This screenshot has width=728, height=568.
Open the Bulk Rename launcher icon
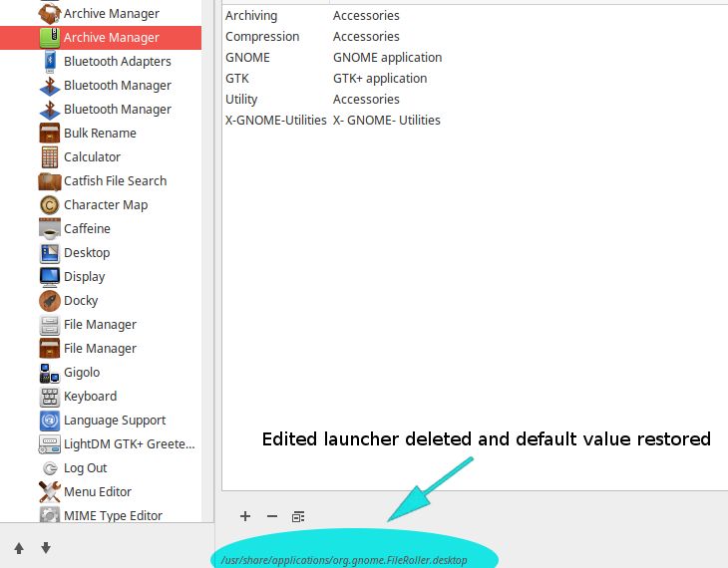(50, 134)
